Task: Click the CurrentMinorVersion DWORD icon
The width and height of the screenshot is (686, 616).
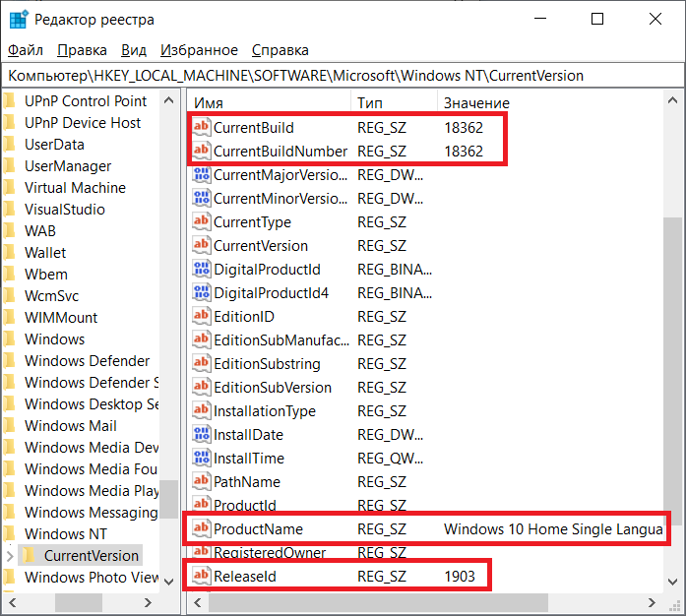Action: pos(201,198)
